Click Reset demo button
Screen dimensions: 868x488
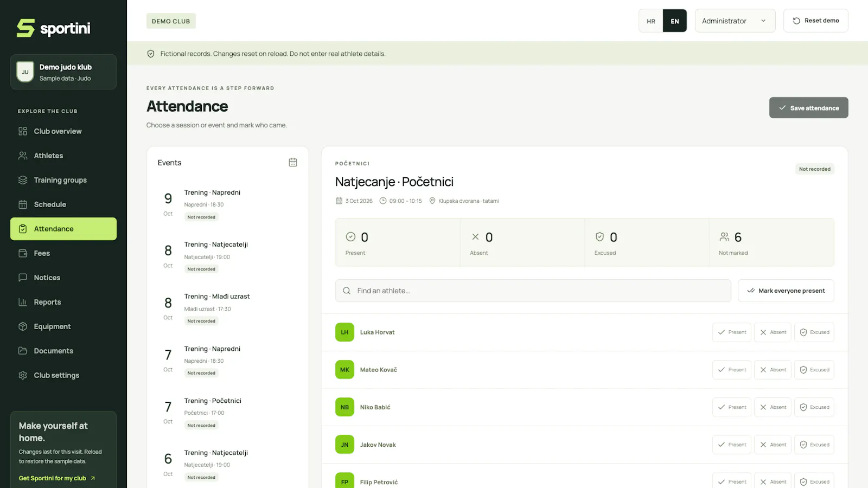(815, 21)
